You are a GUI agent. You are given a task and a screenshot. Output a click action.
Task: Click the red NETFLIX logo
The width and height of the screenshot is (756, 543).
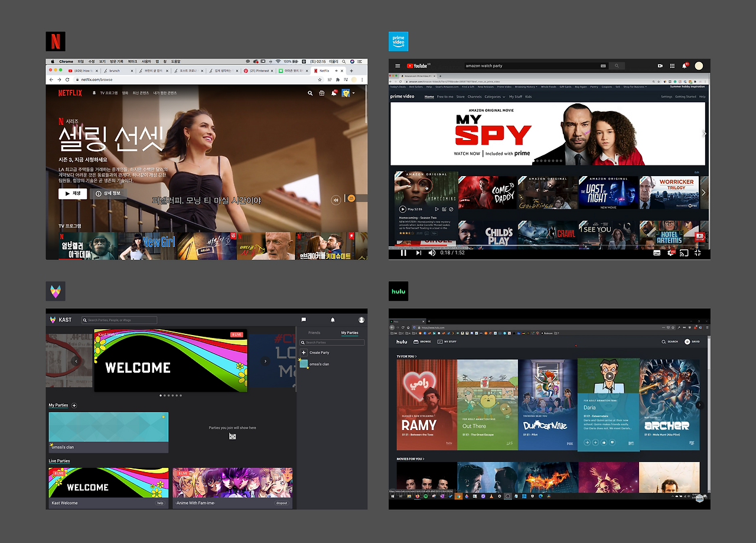tap(70, 93)
